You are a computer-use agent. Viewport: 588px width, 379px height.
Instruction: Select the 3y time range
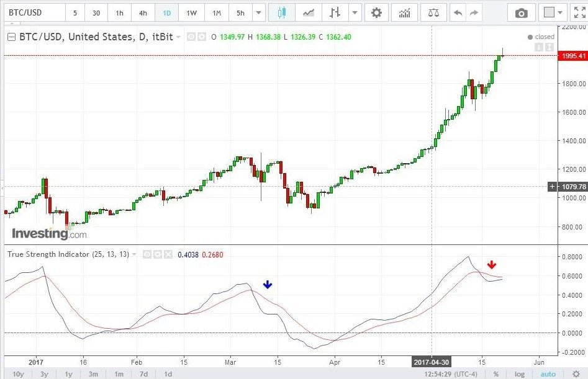point(44,374)
